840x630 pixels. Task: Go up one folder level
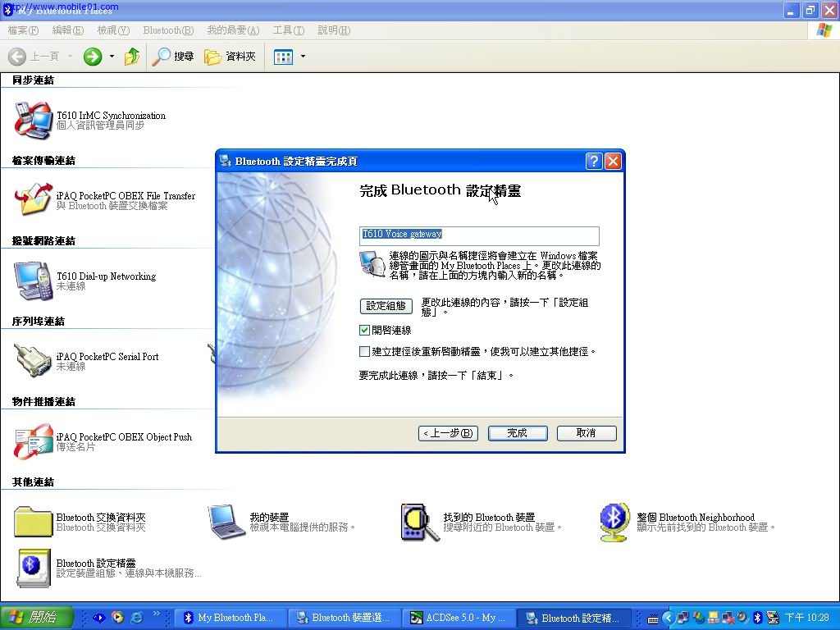pyautogui.click(x=132, y=57)
